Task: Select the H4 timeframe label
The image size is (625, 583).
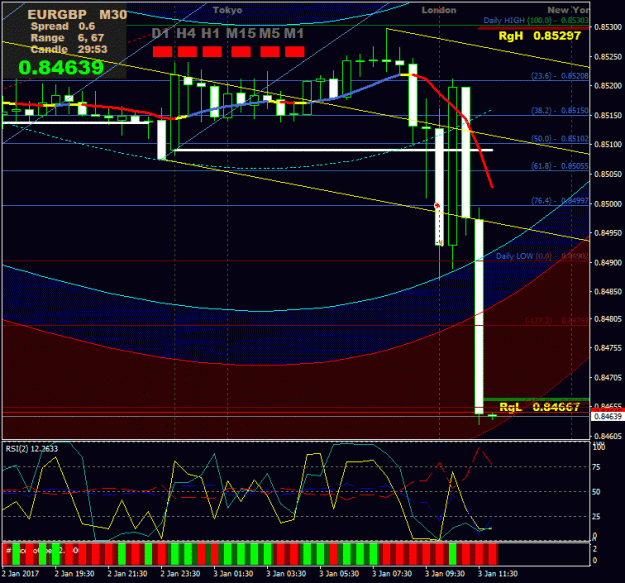Action: 186,33
